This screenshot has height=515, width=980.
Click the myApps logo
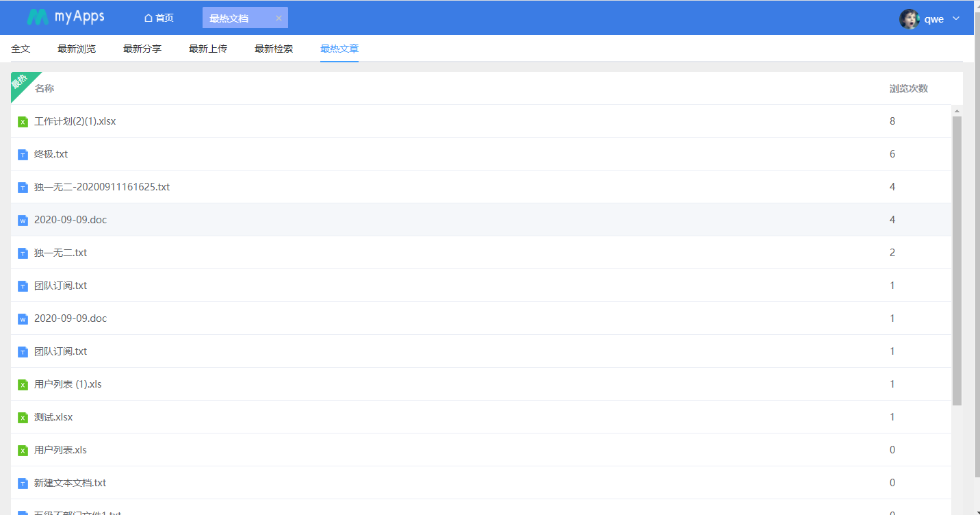pyautogui.click(x=66, y=17)
